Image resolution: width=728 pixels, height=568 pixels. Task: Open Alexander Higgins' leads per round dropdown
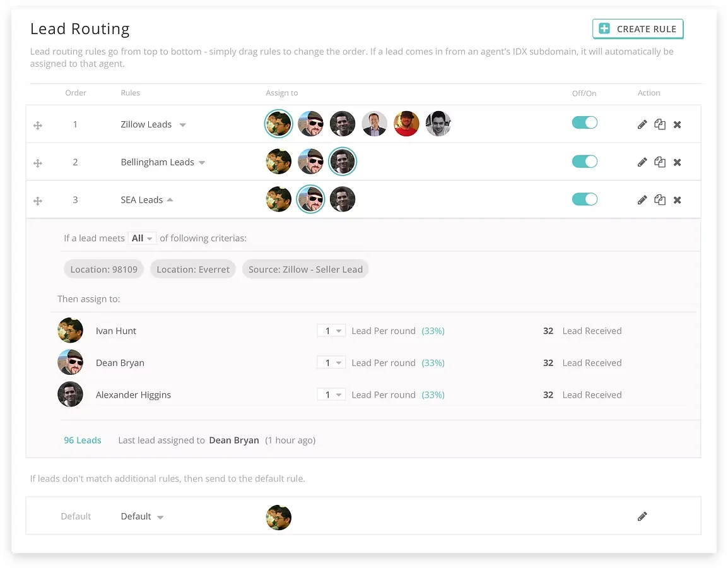click(331, 395)
